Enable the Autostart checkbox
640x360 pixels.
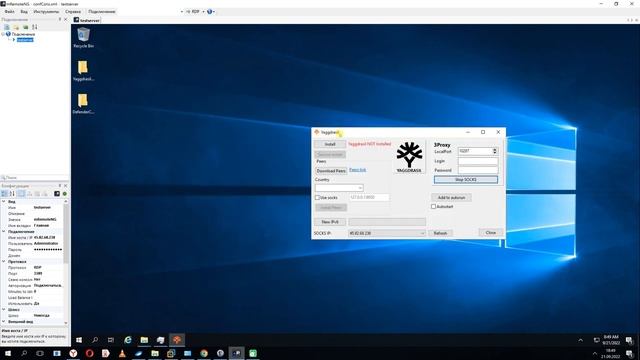tap(433, 207)
